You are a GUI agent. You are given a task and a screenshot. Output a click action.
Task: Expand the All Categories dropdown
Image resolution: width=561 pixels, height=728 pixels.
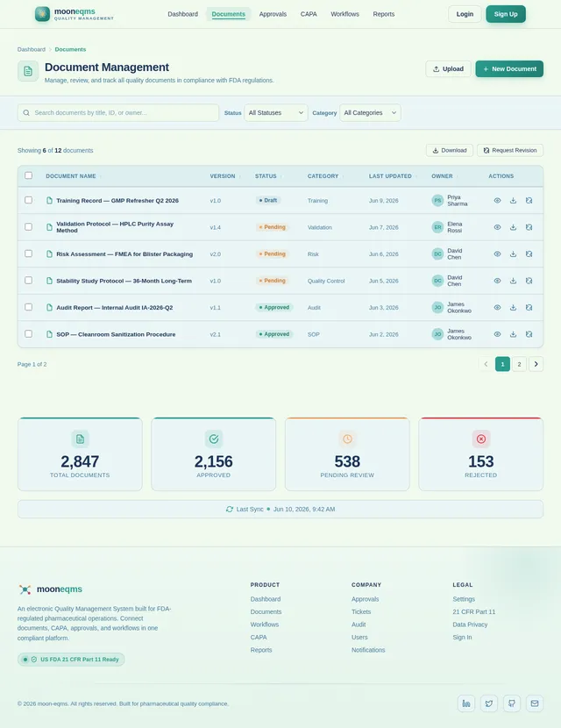point(370,113)
